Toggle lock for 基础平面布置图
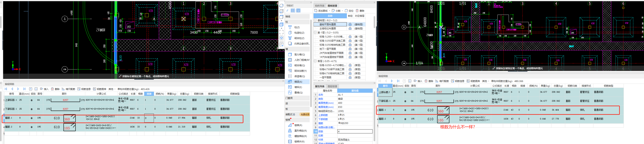The width and height of the screenshot is (644, 144). coord(350,24)
